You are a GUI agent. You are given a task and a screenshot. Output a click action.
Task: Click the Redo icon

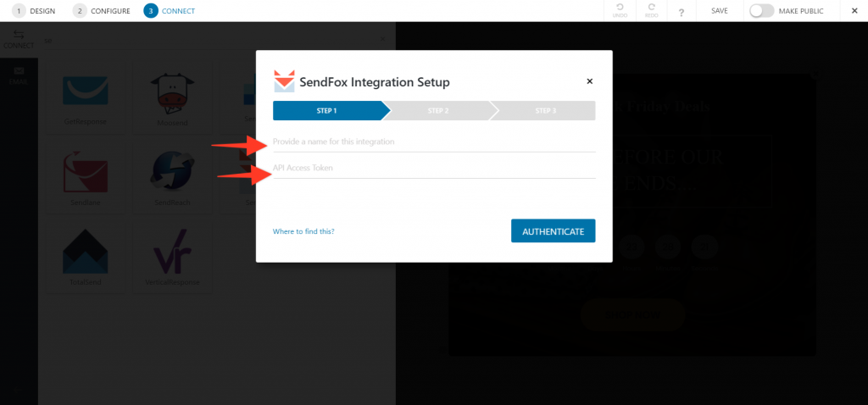652,10
